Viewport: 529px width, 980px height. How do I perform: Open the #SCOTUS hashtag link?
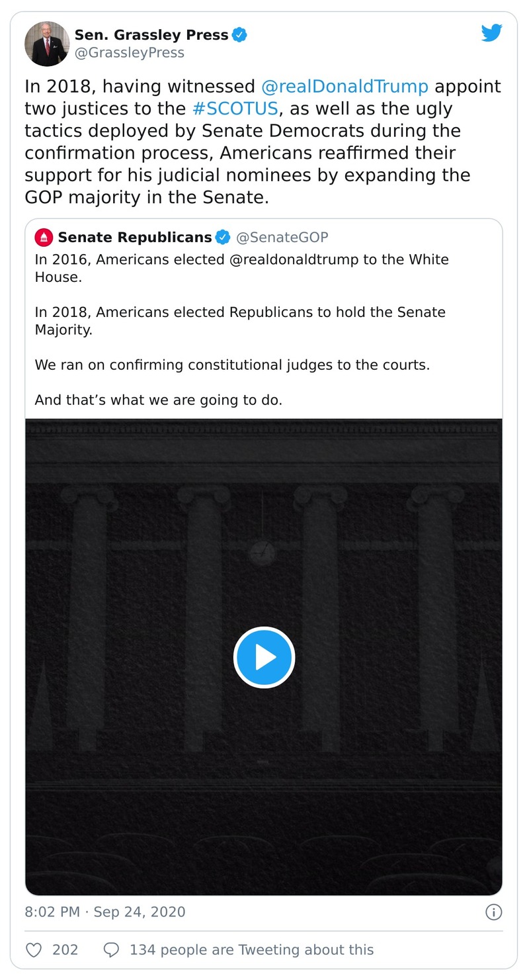click(235, 109)
